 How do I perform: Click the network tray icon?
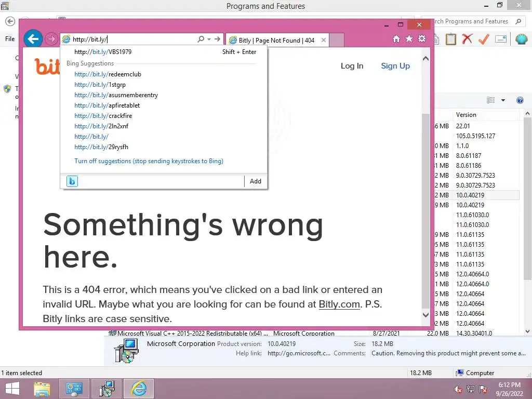470,390
